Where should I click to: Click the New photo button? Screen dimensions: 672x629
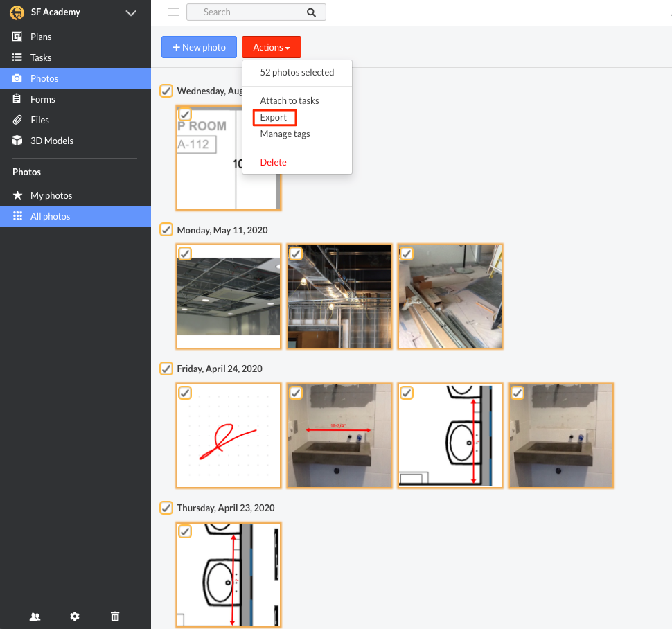(199, 47)
